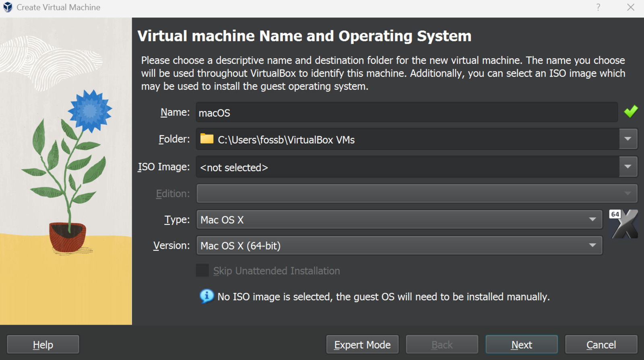Image resolution: width=644 pixels, height=360 pixels.
Task: Open Help from the bottom left
Action: (43, 345)
